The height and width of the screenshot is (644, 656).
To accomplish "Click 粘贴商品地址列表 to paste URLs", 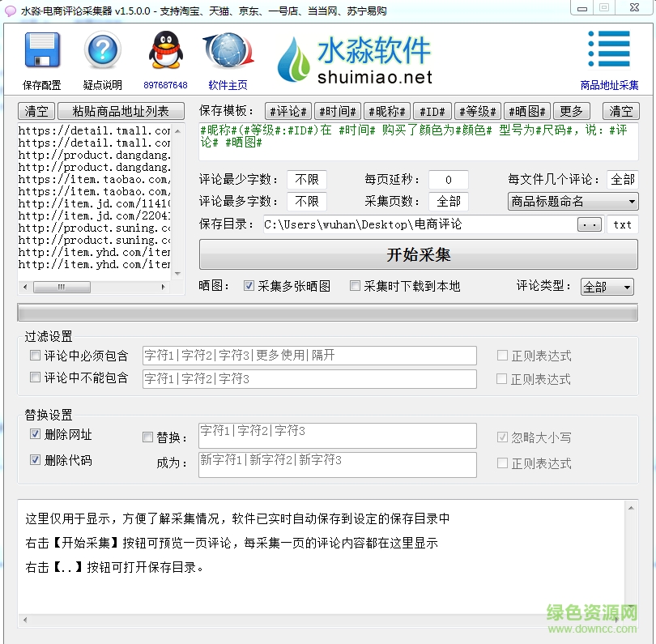I will pos(121,111).
